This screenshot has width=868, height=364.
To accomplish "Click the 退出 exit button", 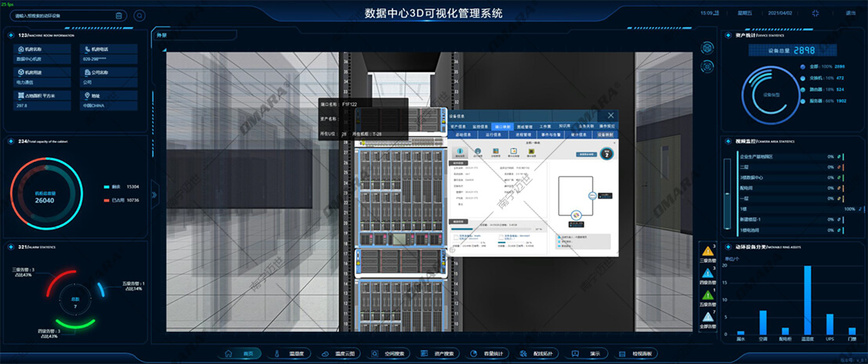I will [x=850, y=13].
